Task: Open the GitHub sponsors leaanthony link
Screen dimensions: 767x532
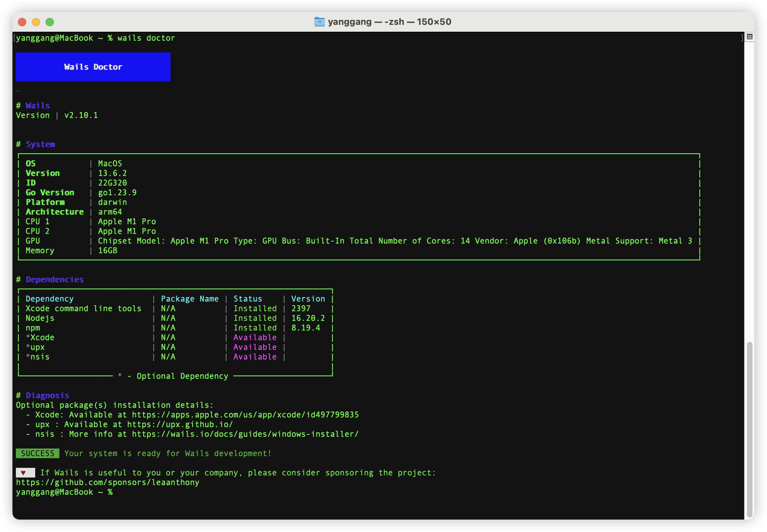Action: coord(107,482)
